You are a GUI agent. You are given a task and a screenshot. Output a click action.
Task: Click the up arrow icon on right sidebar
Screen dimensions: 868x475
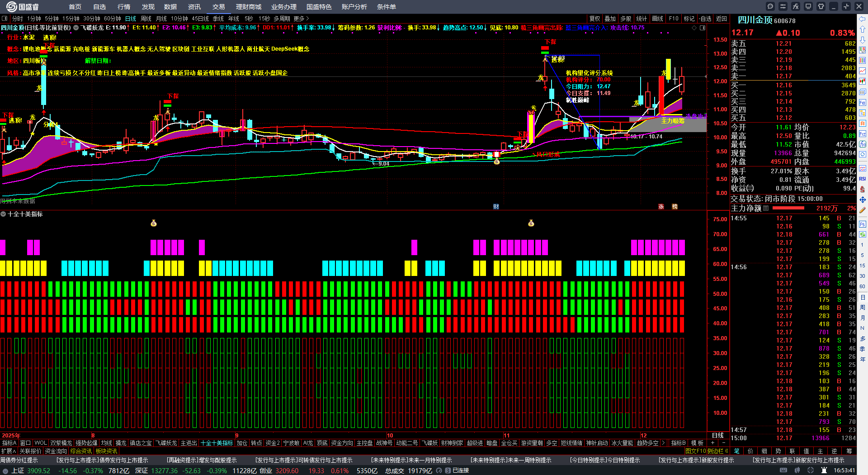(x=863, y=29)
